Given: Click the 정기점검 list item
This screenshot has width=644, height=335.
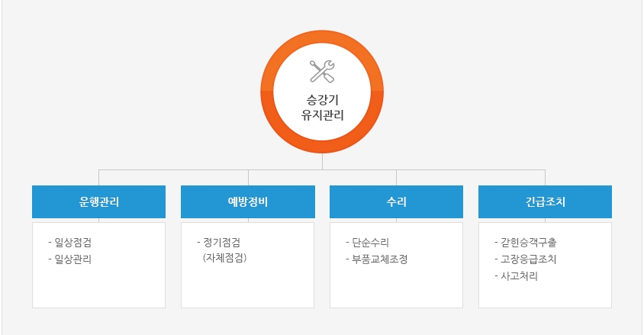Looking at the screenshot, I should 218,242.
